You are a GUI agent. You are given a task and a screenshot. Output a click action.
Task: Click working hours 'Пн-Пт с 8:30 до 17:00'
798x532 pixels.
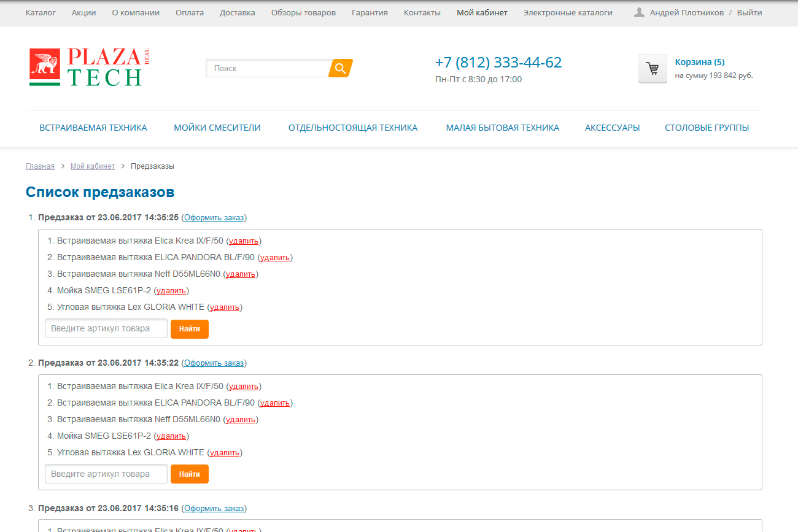(x=478, y=79)
